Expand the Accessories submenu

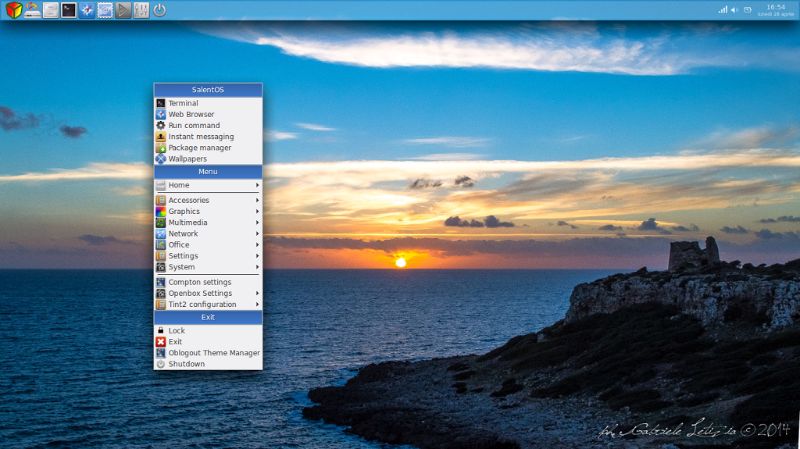208,200
